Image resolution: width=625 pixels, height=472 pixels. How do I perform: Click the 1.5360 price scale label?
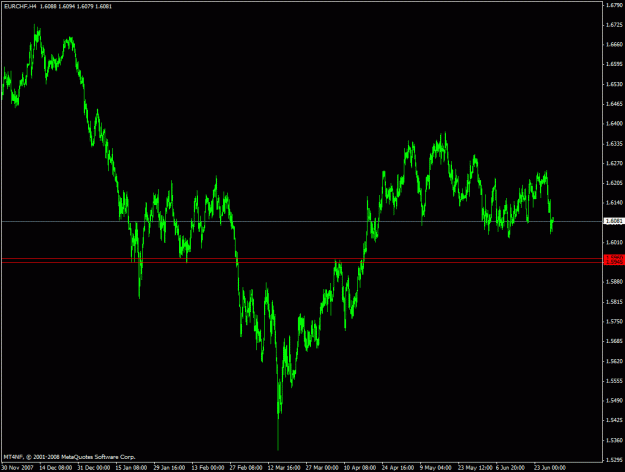click(x=614, y=440)
